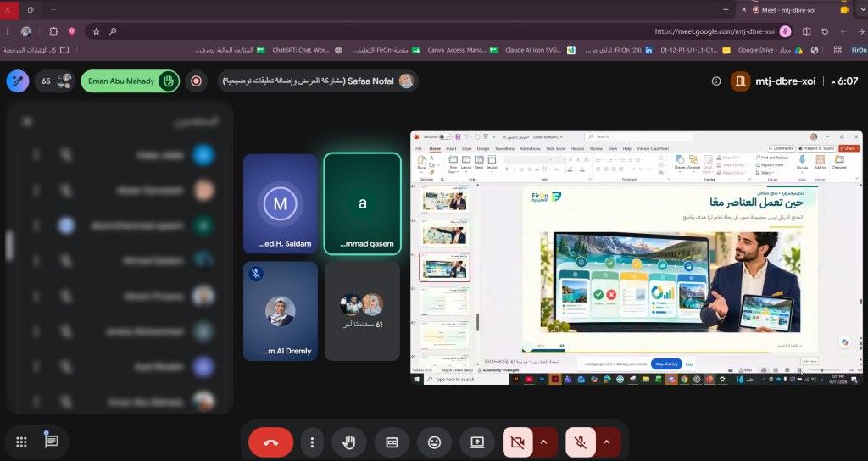
Task: Click Find and Replace in PowerPoint
Action: click(771, 158)
